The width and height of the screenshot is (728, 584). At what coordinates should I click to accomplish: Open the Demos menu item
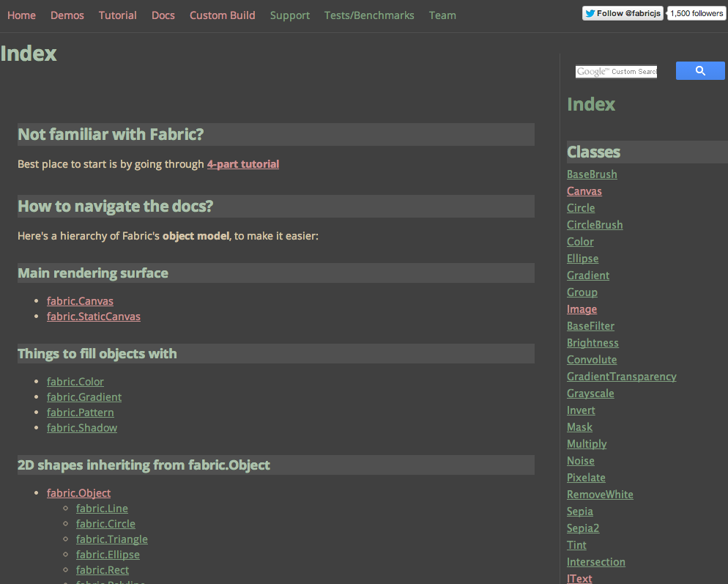tap(67, 15)
